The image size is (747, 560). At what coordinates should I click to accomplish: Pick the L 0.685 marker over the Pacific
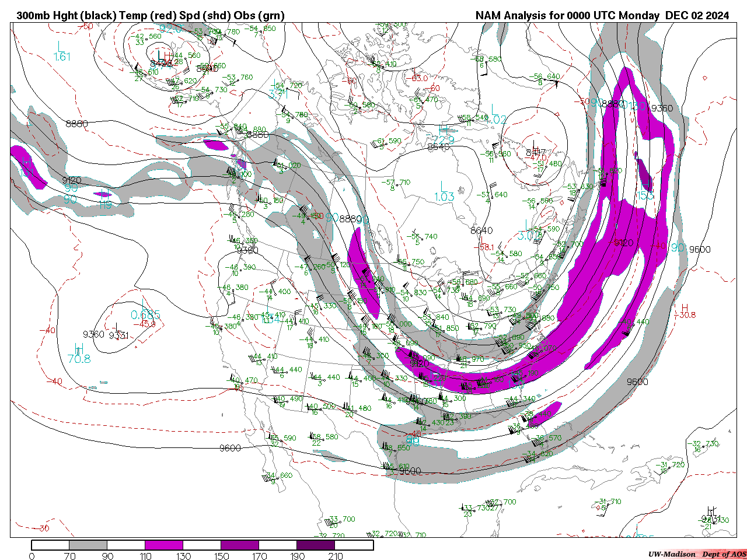pos(145,310)
